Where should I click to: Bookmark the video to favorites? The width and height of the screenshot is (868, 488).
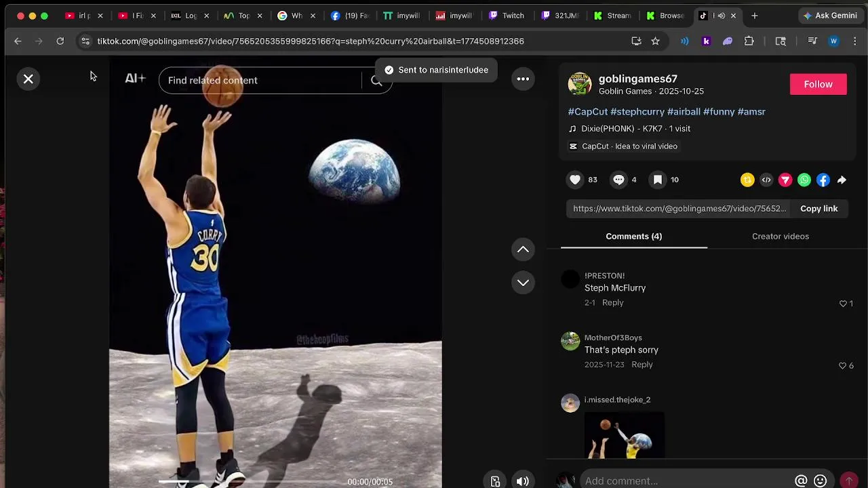pos(658,180)
